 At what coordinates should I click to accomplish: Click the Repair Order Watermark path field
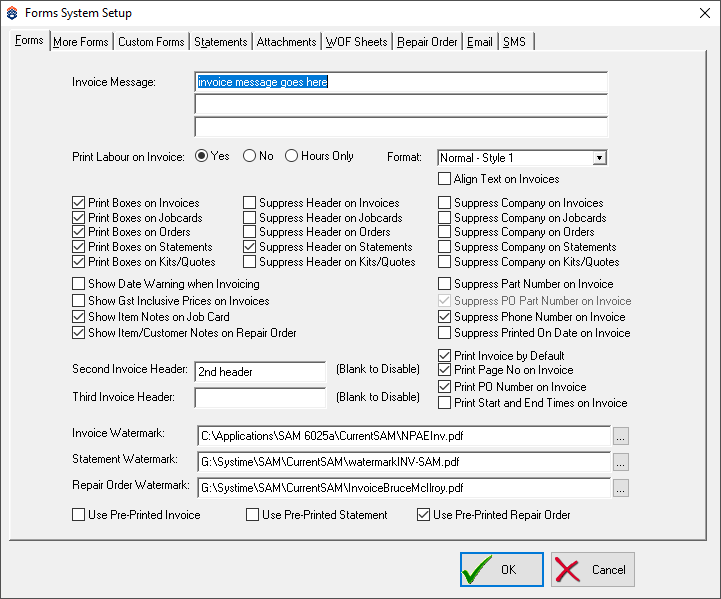(404, 488)
